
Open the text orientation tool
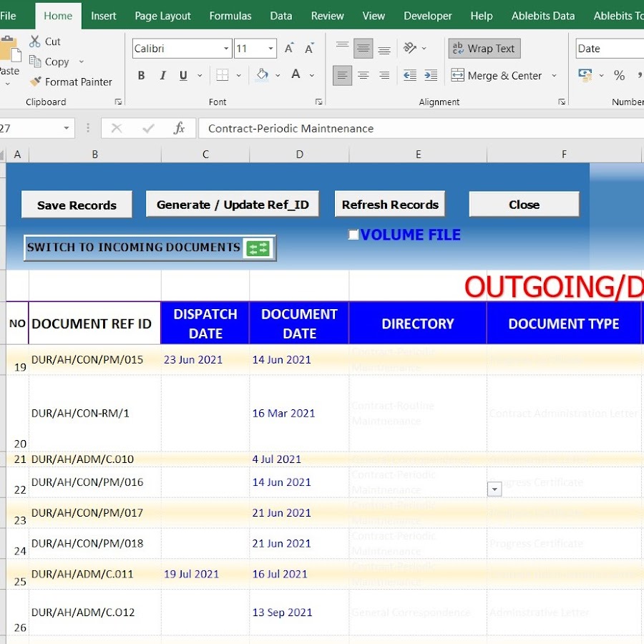point(409,48)
